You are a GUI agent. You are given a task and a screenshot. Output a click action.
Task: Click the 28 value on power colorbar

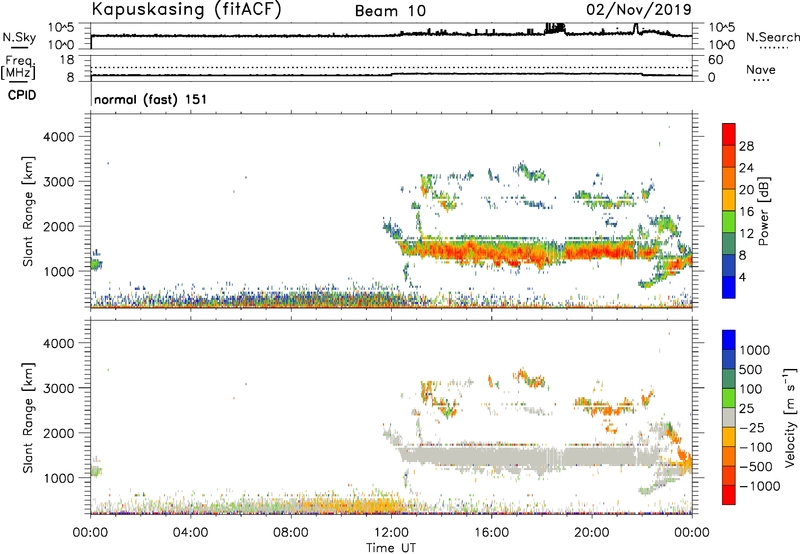click(746, 146)
